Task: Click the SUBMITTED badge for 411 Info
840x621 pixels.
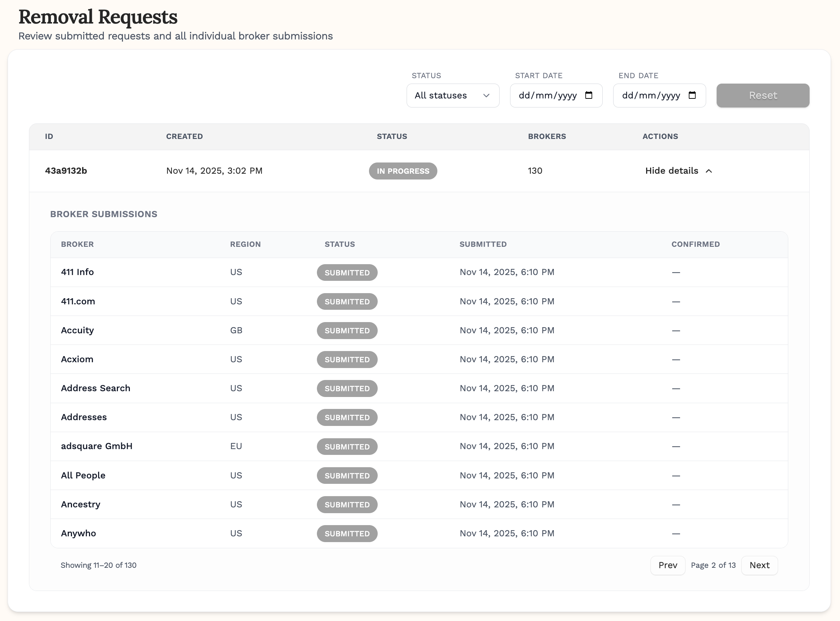Action: (347, 272)
